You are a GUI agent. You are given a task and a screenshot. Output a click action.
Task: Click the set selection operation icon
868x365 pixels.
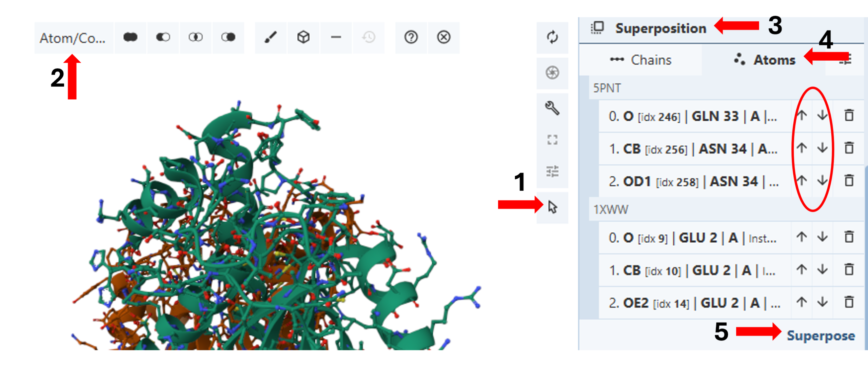(x=228, y=37)
